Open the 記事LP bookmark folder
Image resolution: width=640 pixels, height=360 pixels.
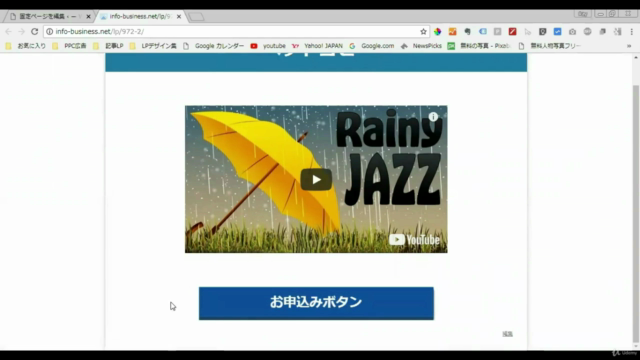[x=108, y=46]
